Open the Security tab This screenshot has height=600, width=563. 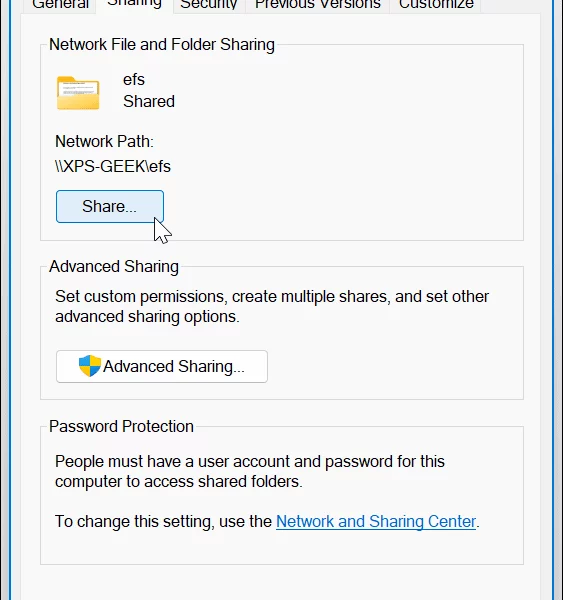209,5
